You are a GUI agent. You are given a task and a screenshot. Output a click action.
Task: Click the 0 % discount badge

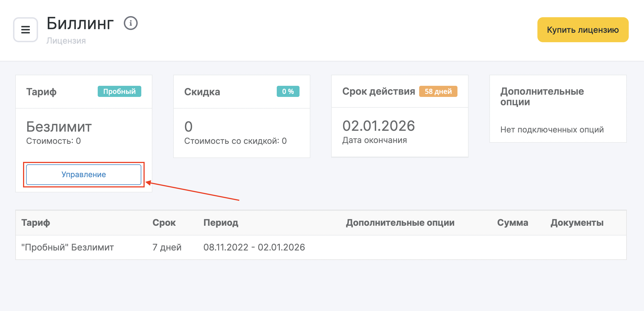click(288, 91)
